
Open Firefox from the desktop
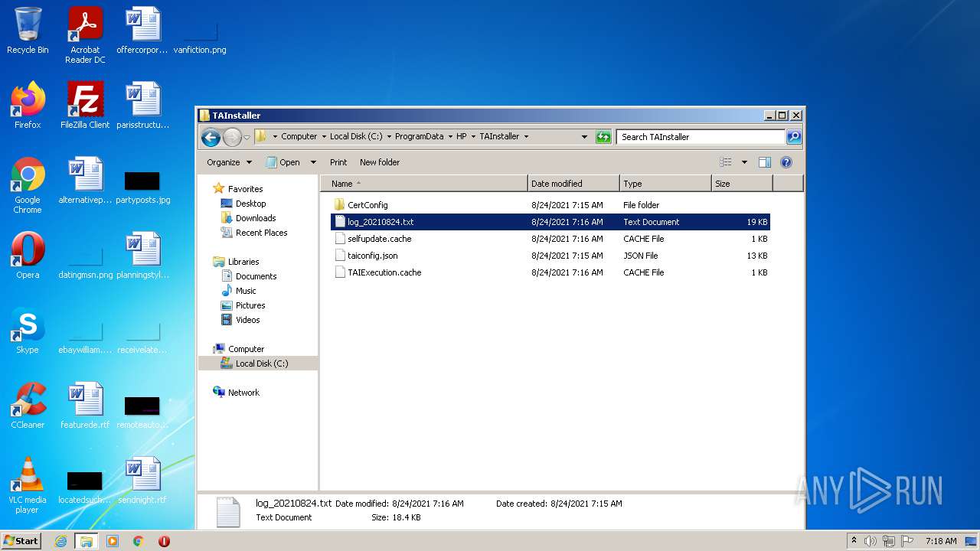click(x=28, y=106)
